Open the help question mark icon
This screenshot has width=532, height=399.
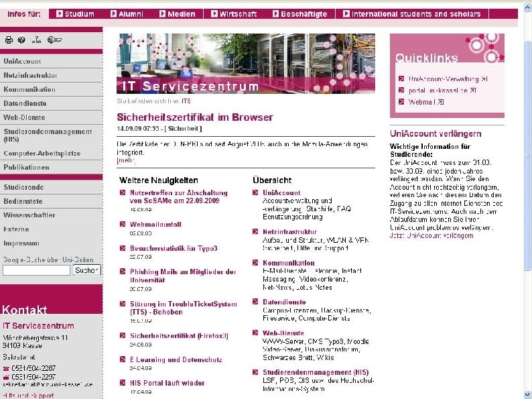21,40
